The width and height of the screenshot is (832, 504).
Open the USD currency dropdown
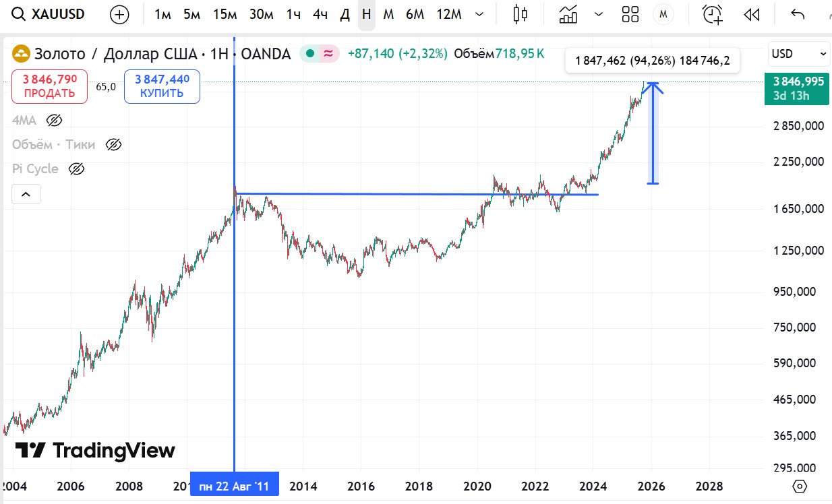point(800,54)
